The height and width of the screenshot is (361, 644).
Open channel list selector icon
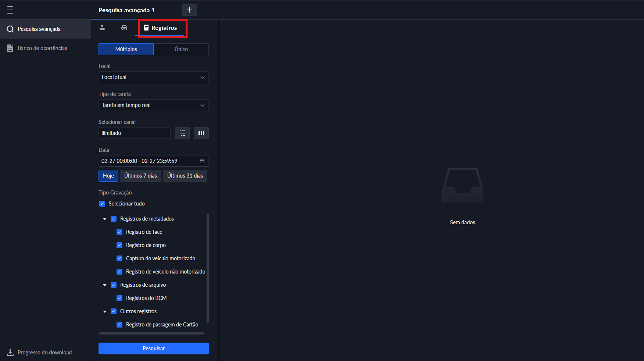point(182,133)
